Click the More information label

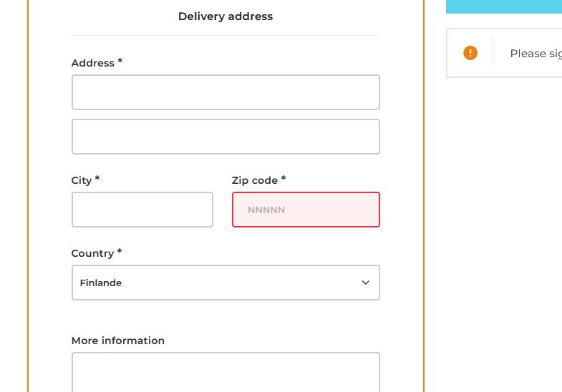click(118, 340)
